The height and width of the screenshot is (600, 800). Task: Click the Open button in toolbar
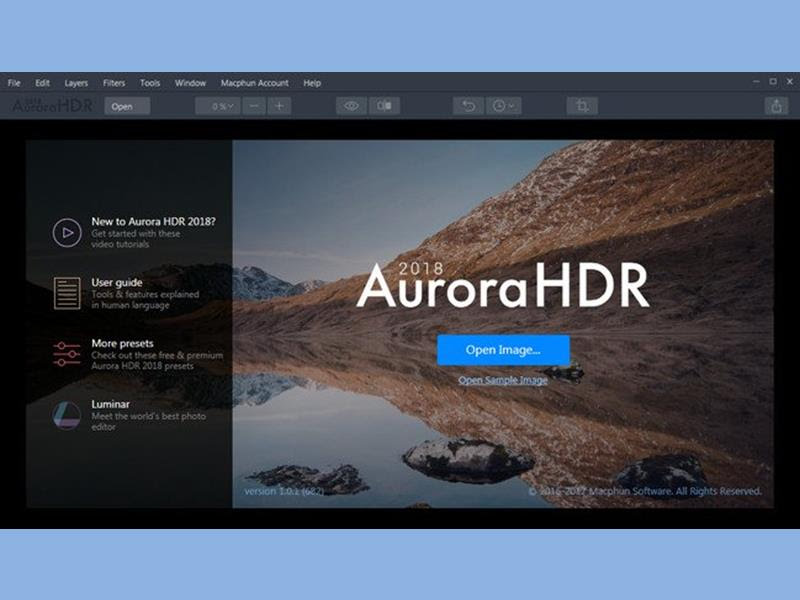(x=127, y=106)
